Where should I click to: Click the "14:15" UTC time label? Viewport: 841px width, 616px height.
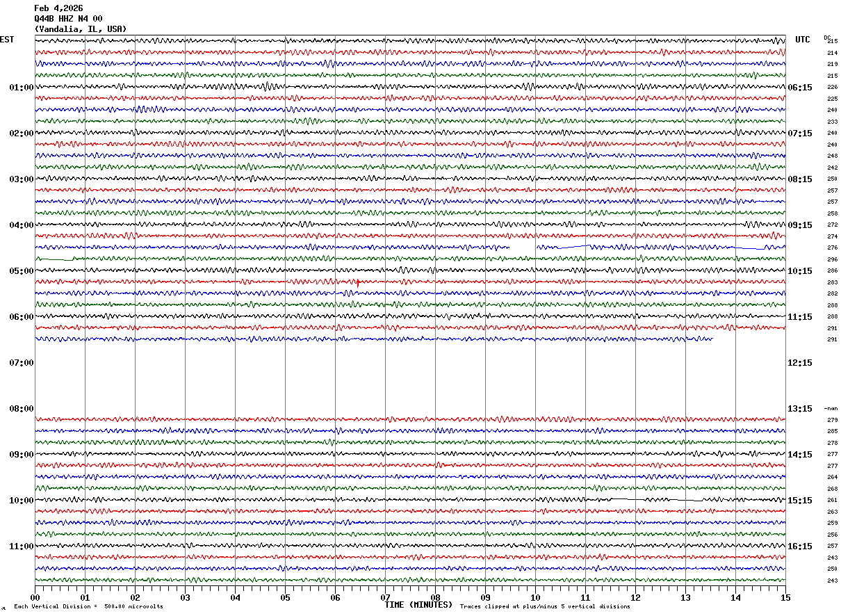coord(800,455)
